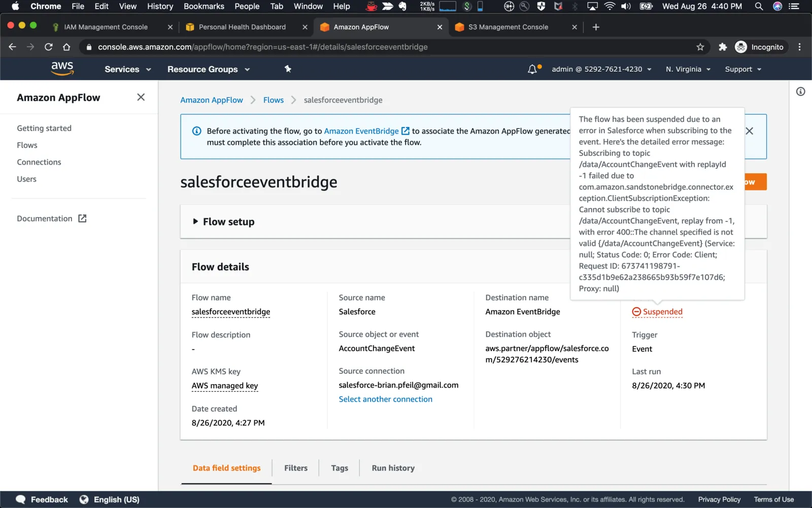Open the N. Virginia region dropdown
Screen dimensions: 812x508
tap(688, 69)
